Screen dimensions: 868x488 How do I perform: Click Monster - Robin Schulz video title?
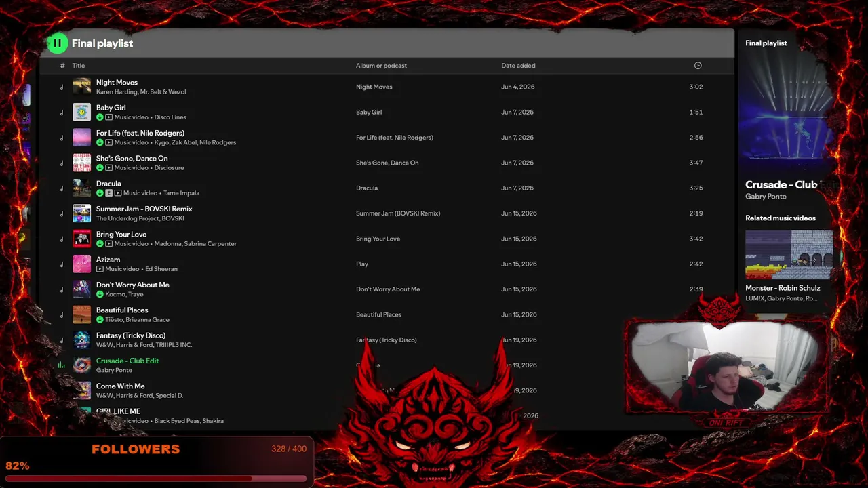(783, 288)
